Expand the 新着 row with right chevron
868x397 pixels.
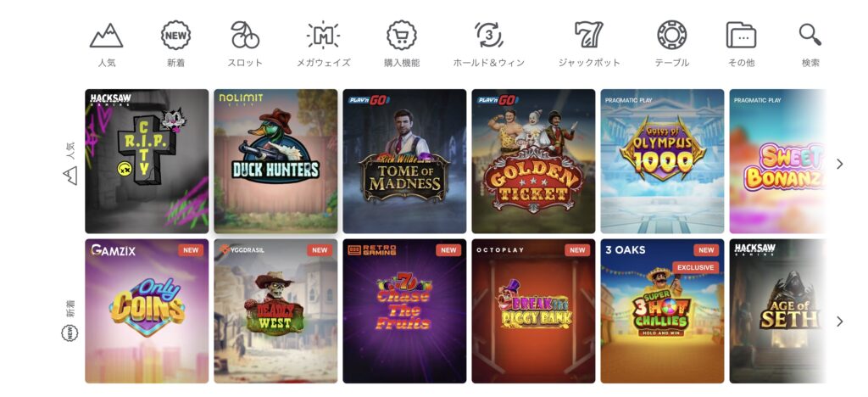pyautogui.click(x=840, y=322)
